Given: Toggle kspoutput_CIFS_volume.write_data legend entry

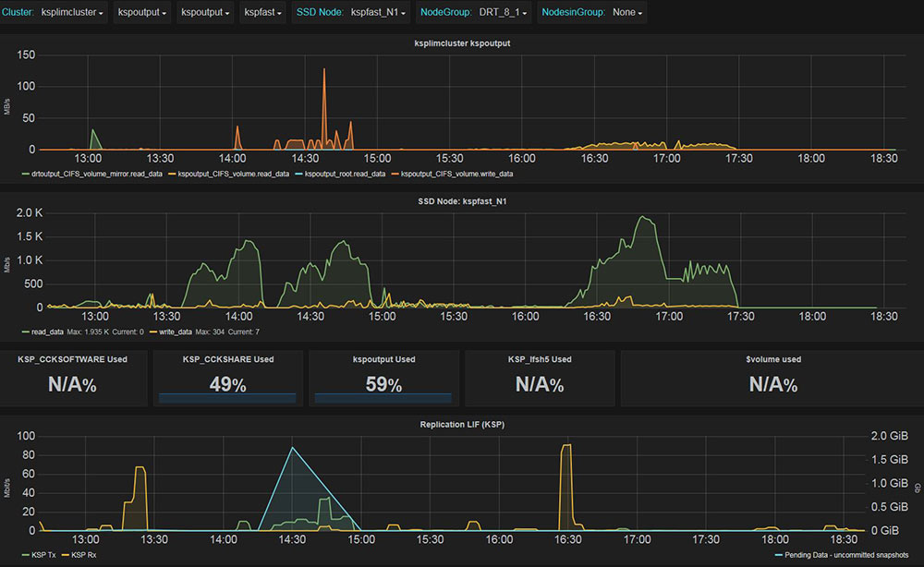Looking at the screenshot, I should [452, 175].
